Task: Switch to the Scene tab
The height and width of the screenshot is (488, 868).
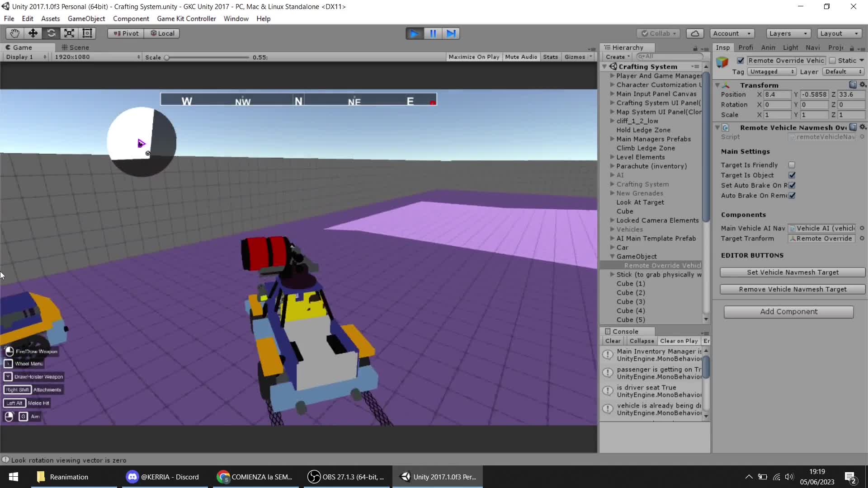Action: point(75,47)
